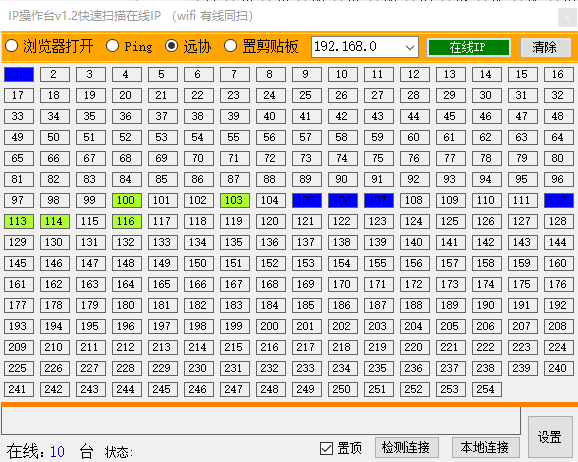Click the green online IP cell 103
This screenshot has height=462, width=578.
pyautogui.click(x=235, y=201)
